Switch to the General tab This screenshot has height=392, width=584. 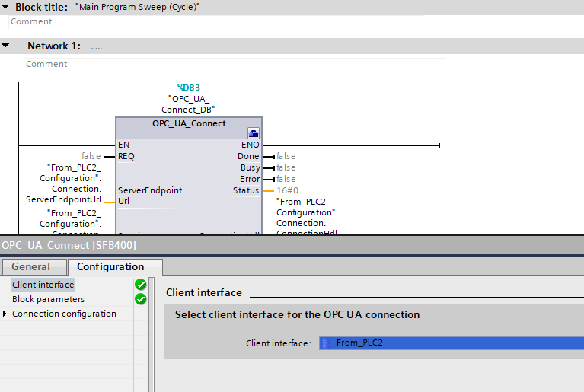(x=31, y=267)
